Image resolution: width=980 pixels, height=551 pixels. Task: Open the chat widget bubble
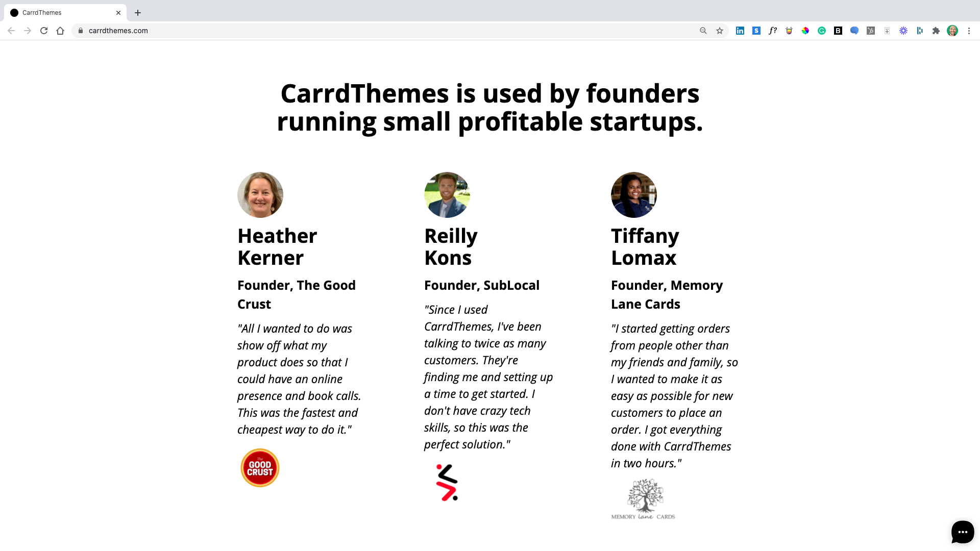962,532
